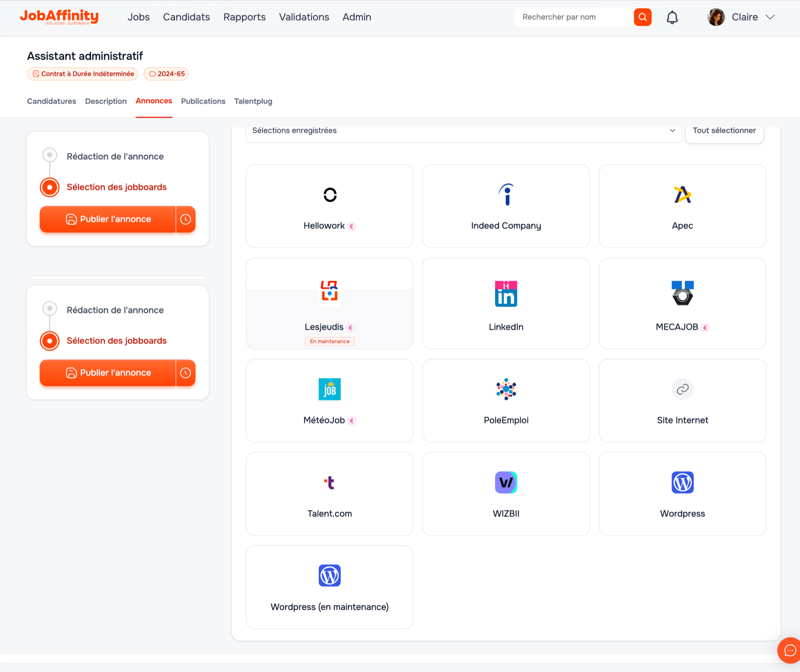
Task: Click the Site Internet link icon
Action: pos(683,389)
